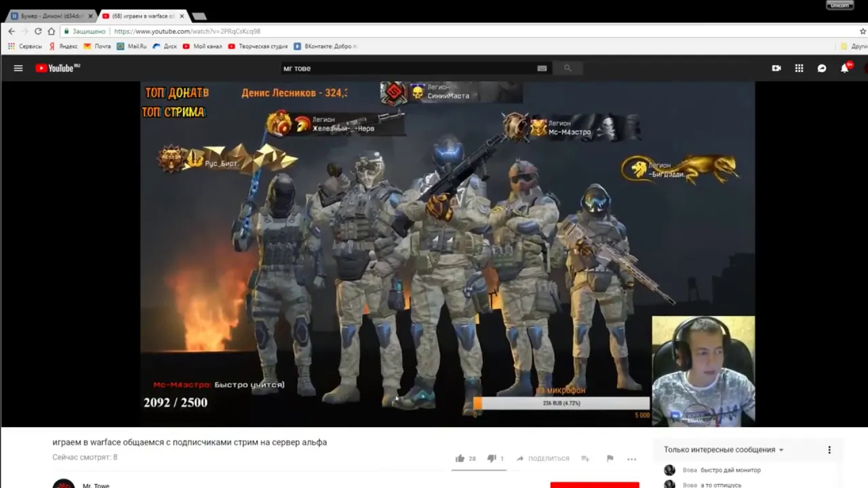Close the Бумер - Димон tab
The height and width of the screenshot is (488, 868).
[x=90, y=16]
